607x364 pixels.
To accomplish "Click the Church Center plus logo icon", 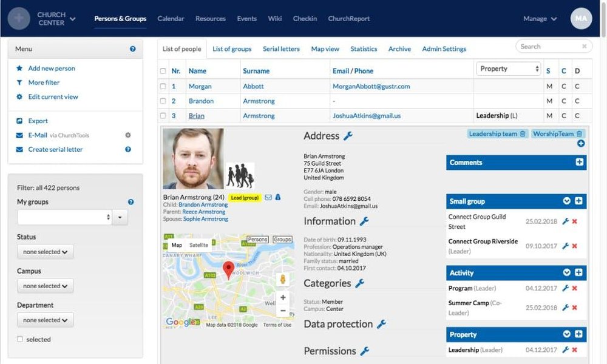I will tap(19, 18).
